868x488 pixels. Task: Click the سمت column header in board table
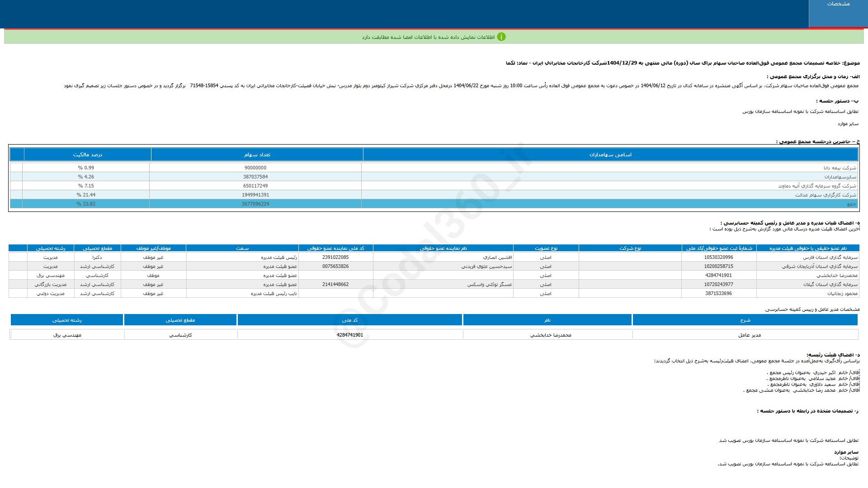242,248
